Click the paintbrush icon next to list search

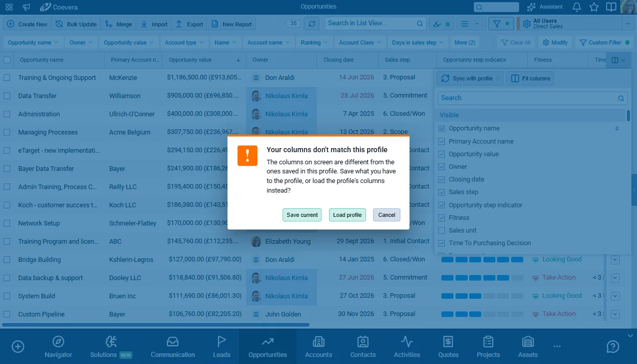tap(437, 24)
